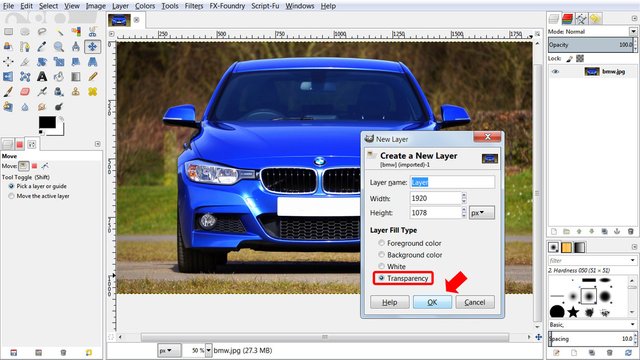
Task: Select the Fuzzy Select wand tool
Action: tap(59, 31)
